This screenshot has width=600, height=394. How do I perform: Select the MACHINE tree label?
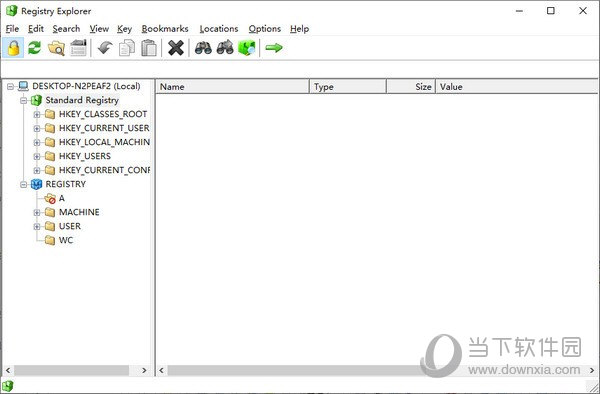pos(79,212)
